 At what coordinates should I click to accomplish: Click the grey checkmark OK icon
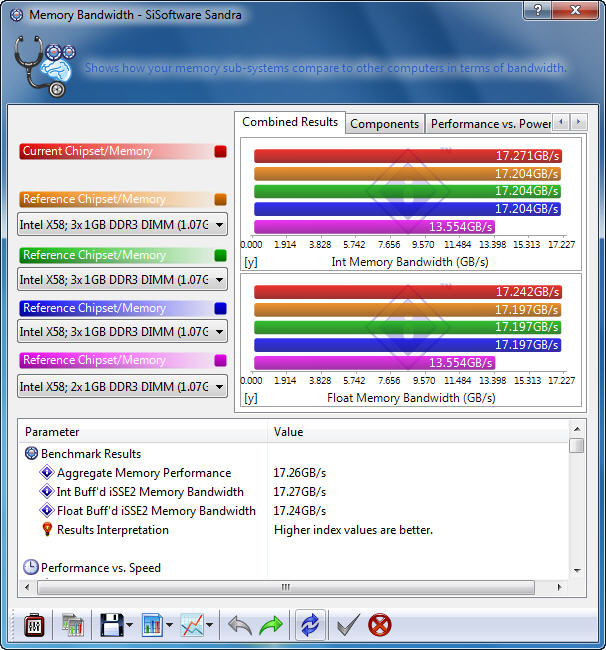[x=348, y=625]
